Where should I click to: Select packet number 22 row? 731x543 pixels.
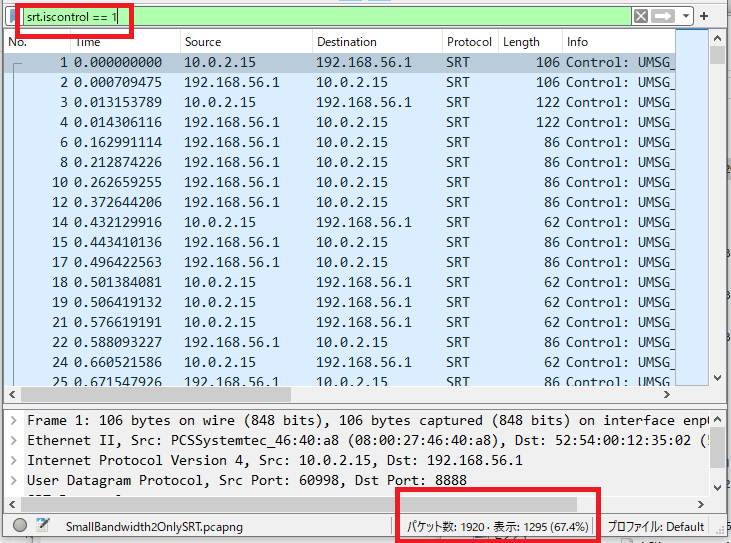tap(339, 343)
